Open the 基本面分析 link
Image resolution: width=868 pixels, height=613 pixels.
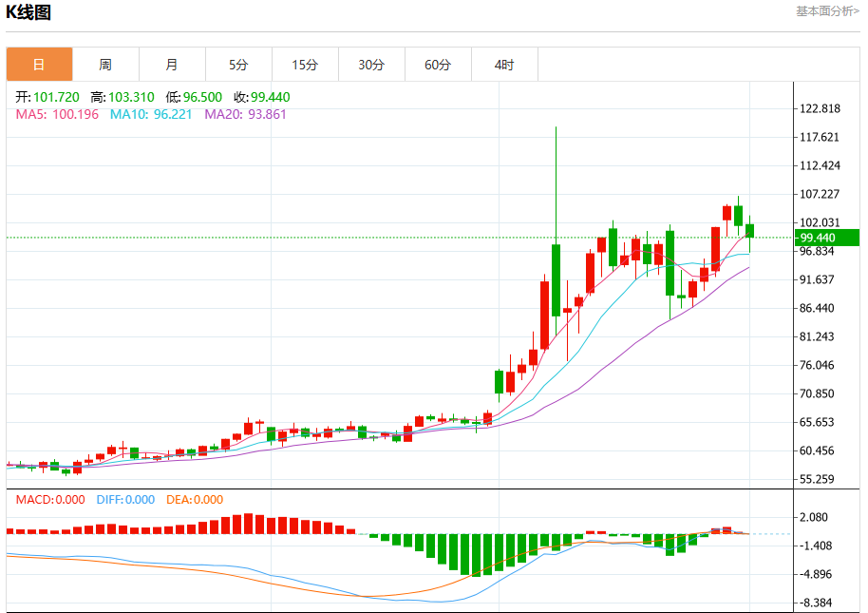pos(827,11)
